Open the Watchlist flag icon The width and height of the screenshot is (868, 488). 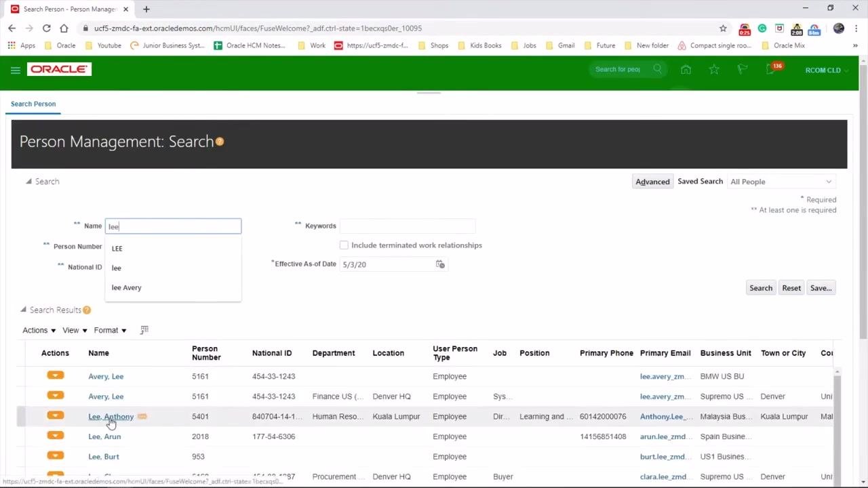tap(742, 69)
